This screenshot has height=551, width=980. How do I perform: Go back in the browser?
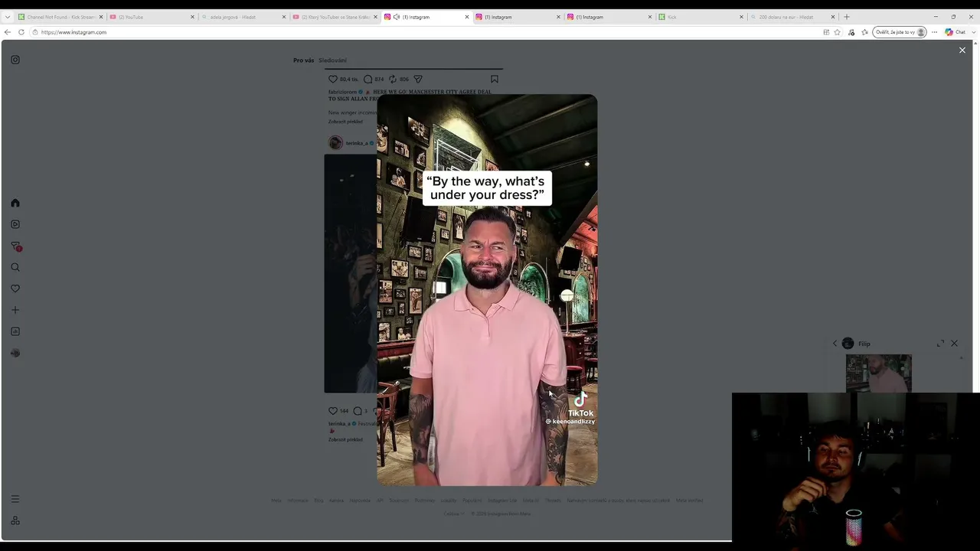(x=8, y=32)
